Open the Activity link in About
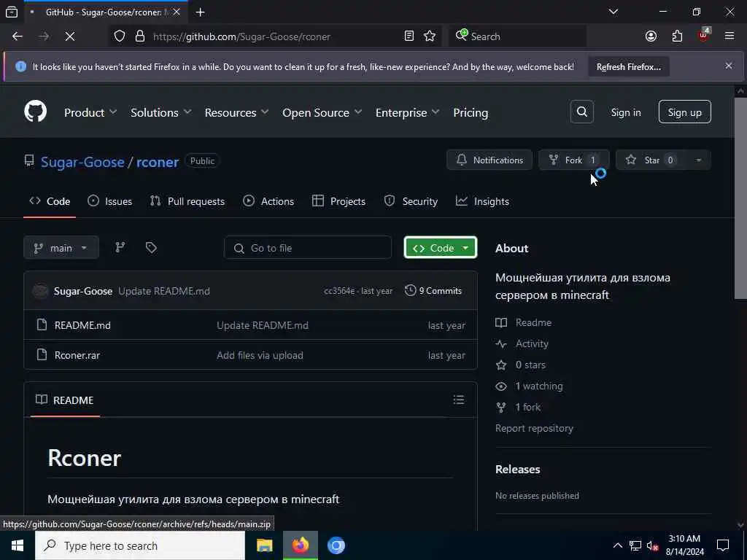This screenshot has width=747, height=560. (532, 343)
